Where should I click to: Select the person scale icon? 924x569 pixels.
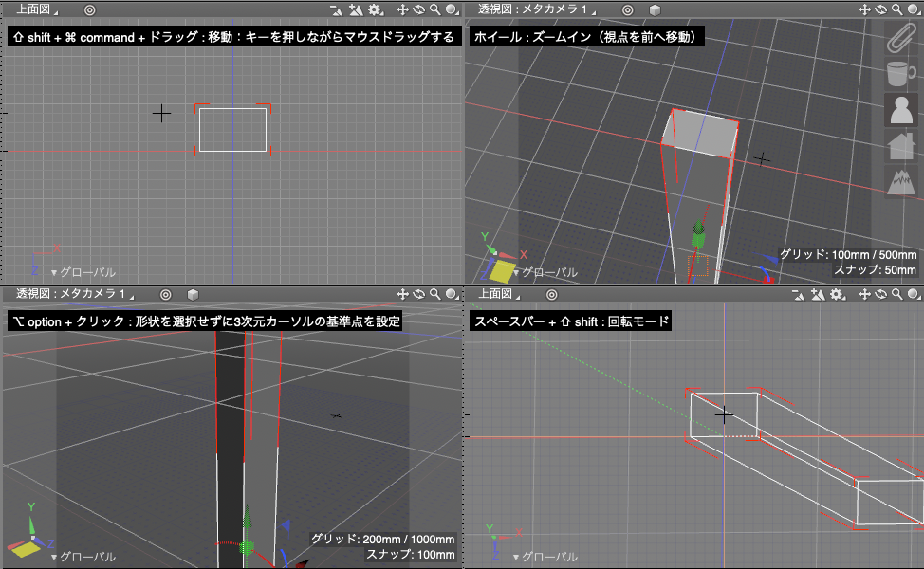(898, 110)
